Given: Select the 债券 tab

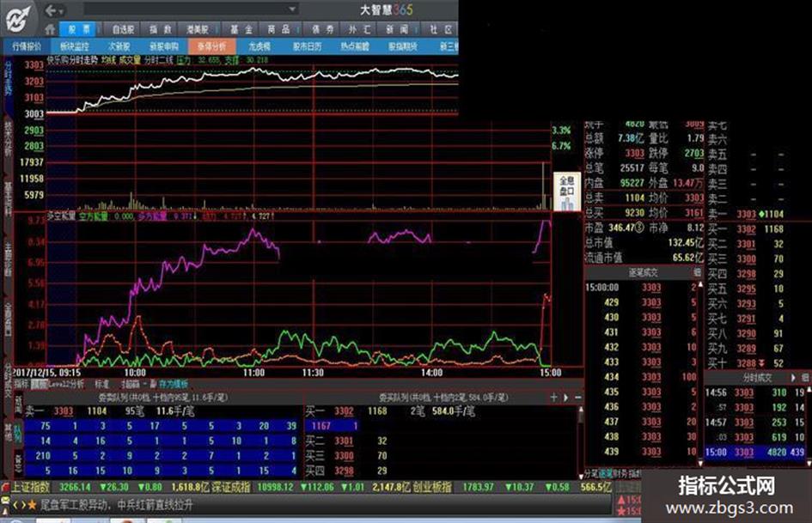Looking at the screenshot, I should click(323, 30).
